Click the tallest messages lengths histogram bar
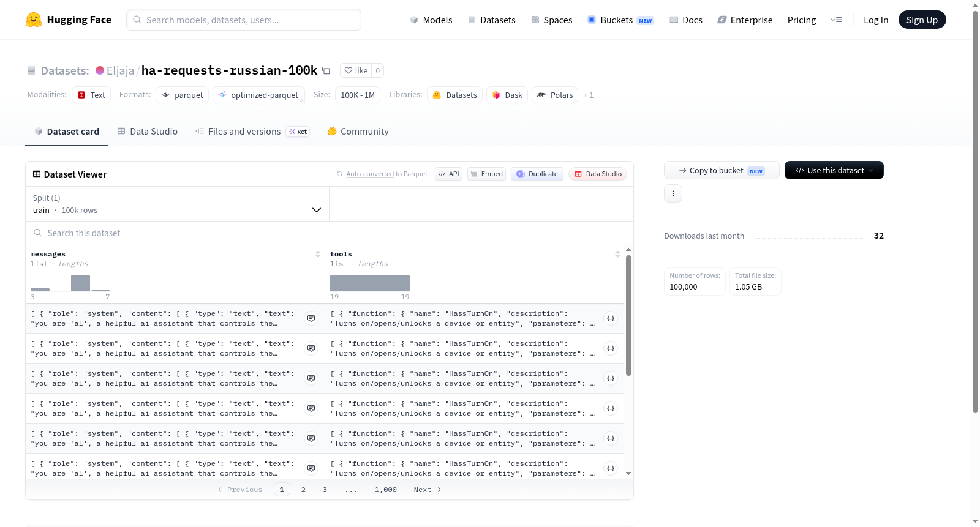Viewport: 980px width, 527px height. click(80, 283)
